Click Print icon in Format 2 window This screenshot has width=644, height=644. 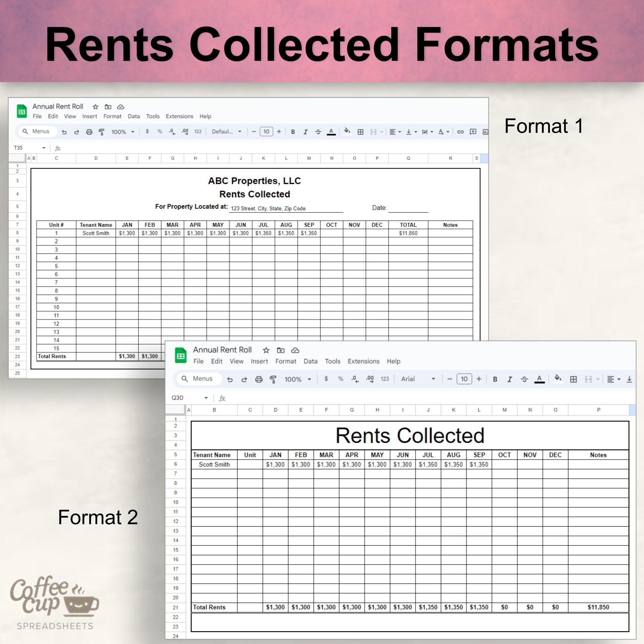click(x=259, y=379)
